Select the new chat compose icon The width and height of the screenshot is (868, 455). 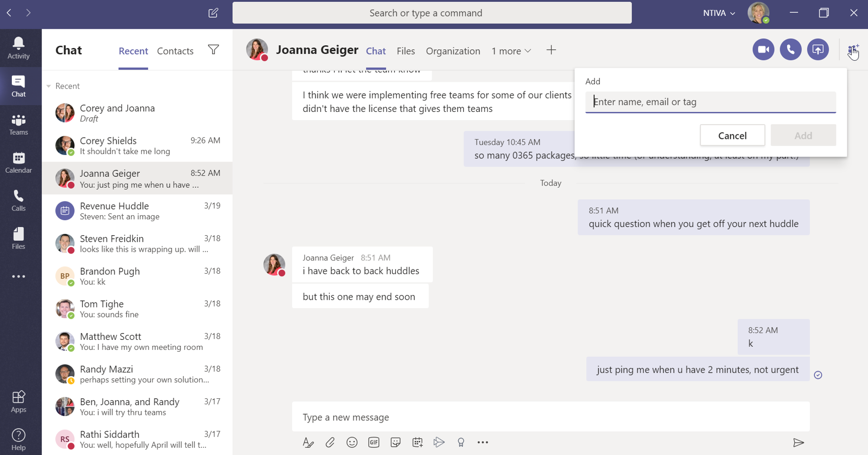point(213,13)
